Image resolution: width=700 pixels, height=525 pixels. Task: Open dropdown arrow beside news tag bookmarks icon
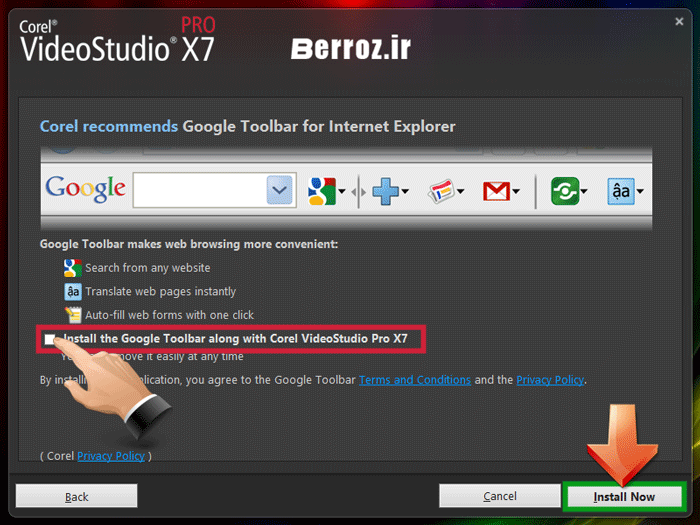[461, 192]
